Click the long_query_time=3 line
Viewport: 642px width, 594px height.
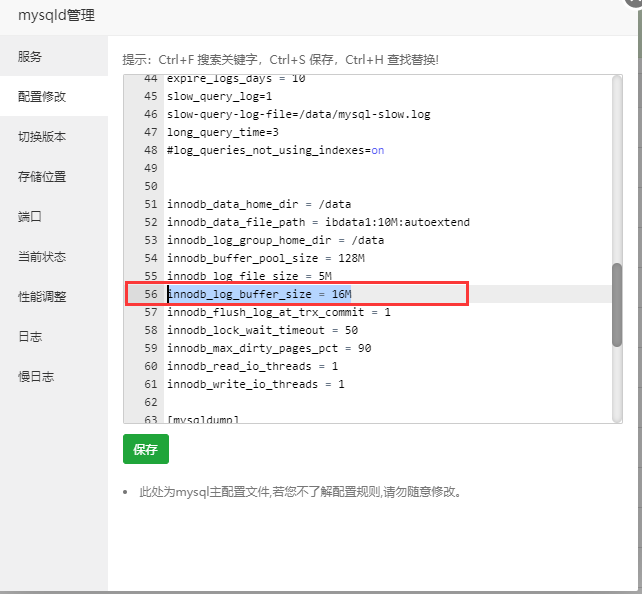point(222,132)
